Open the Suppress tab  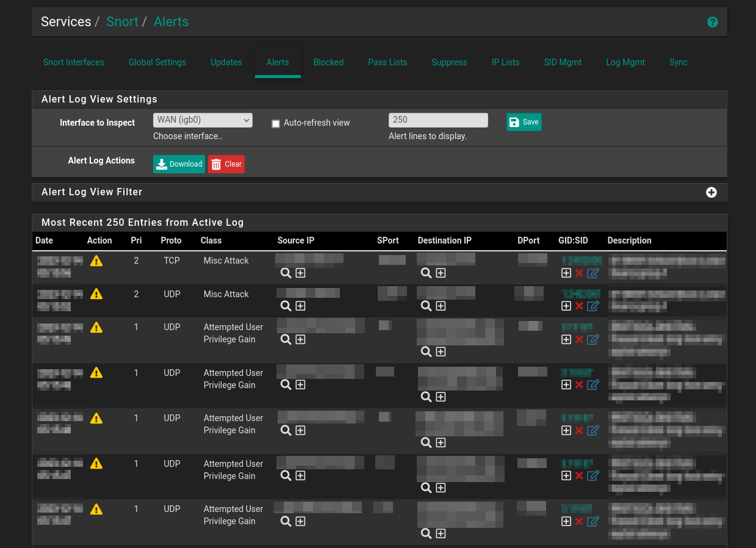(449, 62)
